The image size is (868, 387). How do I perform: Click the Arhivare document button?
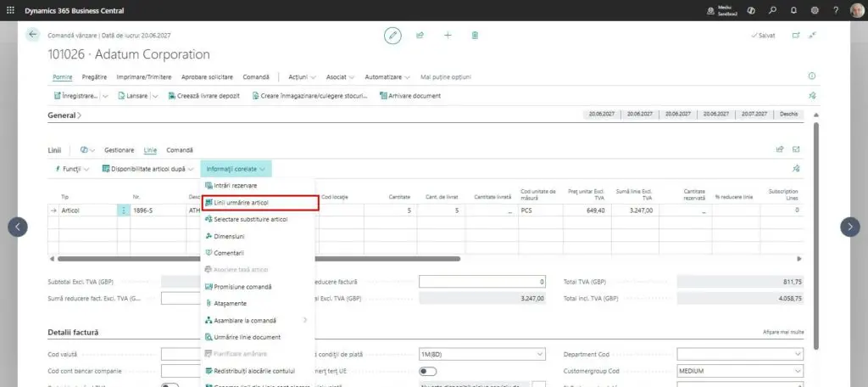[410, 96]
